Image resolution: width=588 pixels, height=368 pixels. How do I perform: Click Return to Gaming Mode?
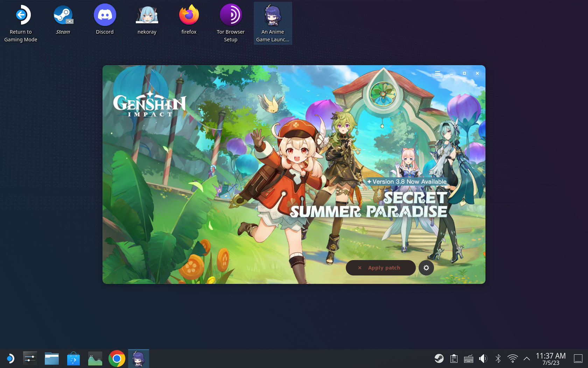pos(21,15)
